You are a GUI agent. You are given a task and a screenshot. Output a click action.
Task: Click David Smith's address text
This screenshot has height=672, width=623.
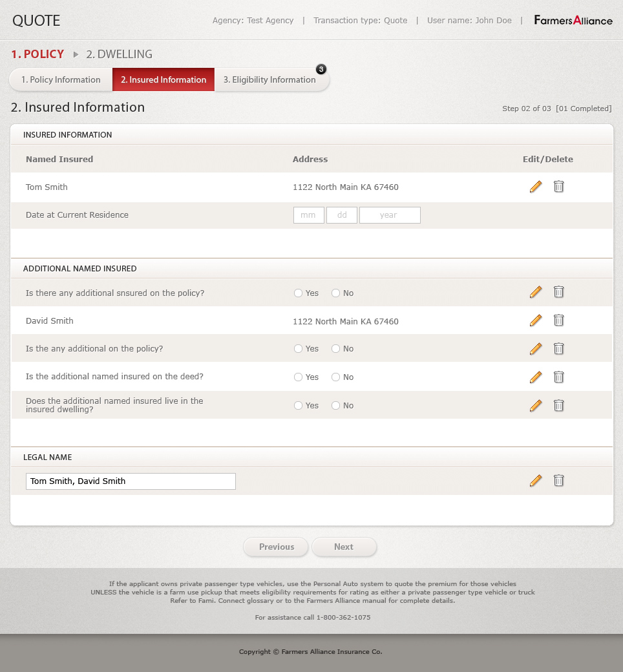(346, 321)
